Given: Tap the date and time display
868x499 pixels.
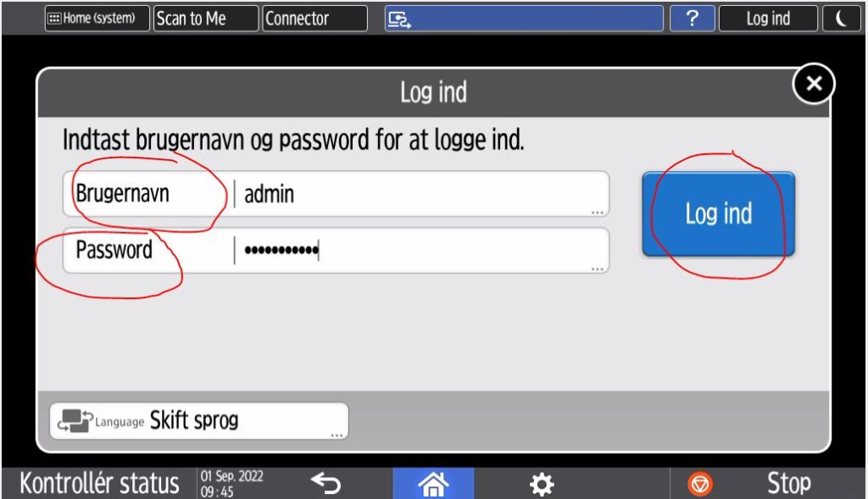Looking at the screenshot, I should [232, 484].
